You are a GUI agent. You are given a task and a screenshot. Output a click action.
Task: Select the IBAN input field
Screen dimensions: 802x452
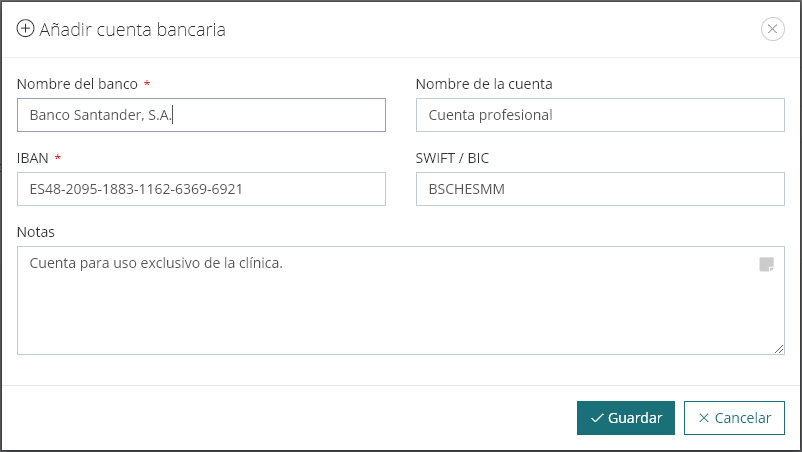(201, 189)
